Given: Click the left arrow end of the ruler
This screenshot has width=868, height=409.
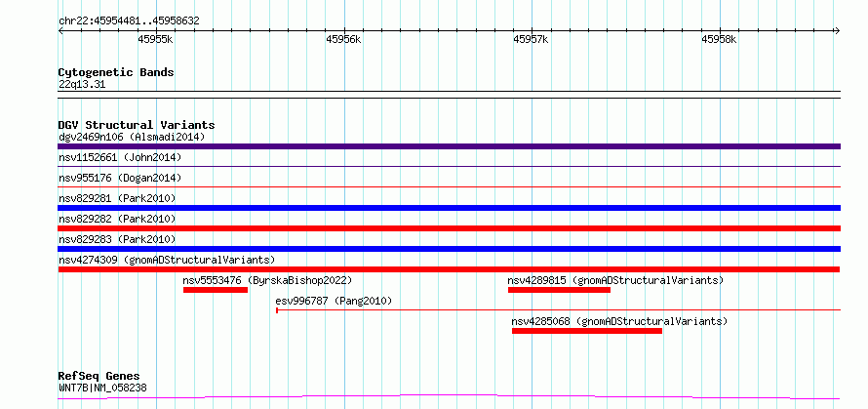Looking at the screenshot, I should pos(60,30).
